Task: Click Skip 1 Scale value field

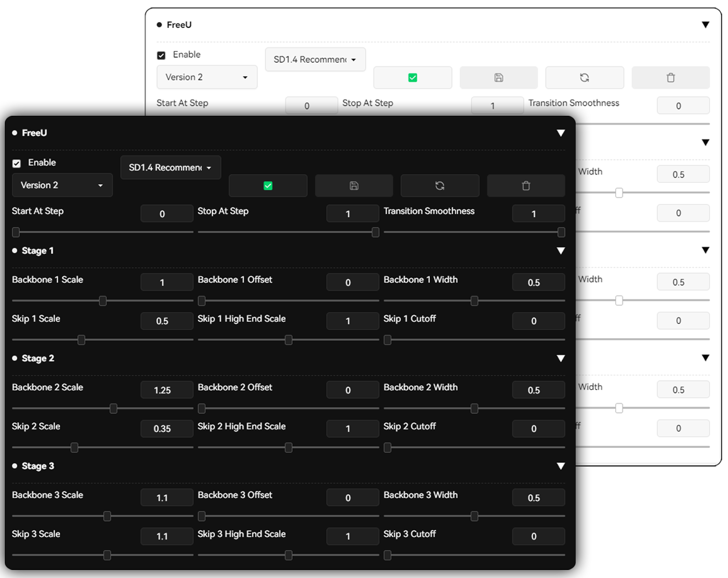Action: point(167,321)
